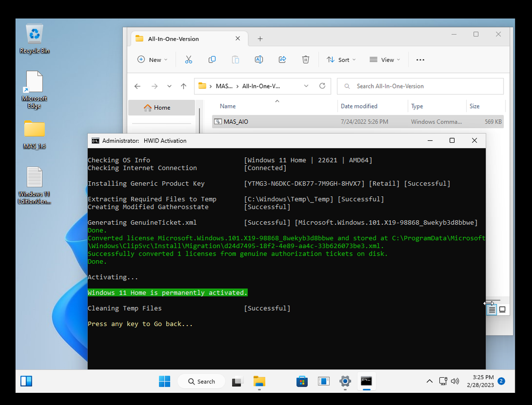The image size is (532, 405).
Task: Click the taskbar Search box
Action: (x=202, y=382)
